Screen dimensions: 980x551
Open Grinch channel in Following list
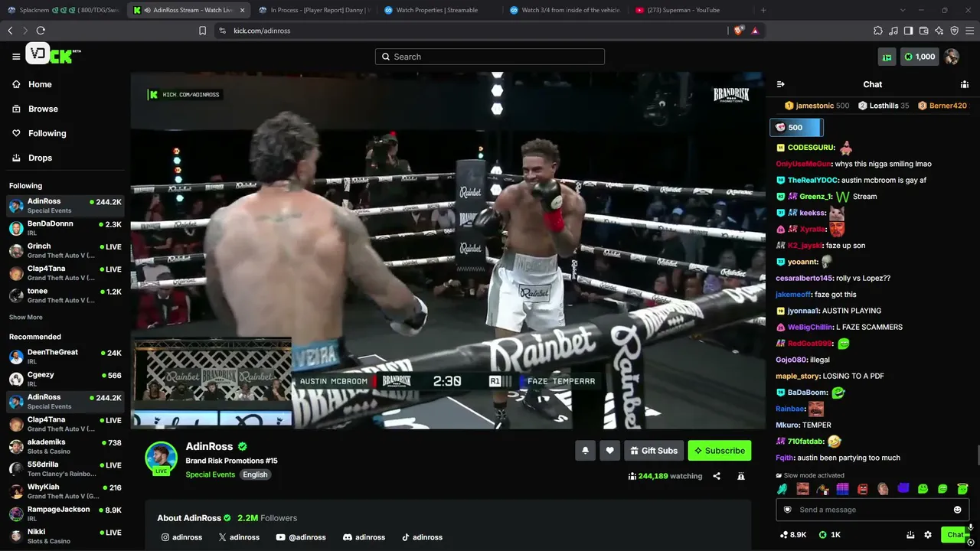65,250
